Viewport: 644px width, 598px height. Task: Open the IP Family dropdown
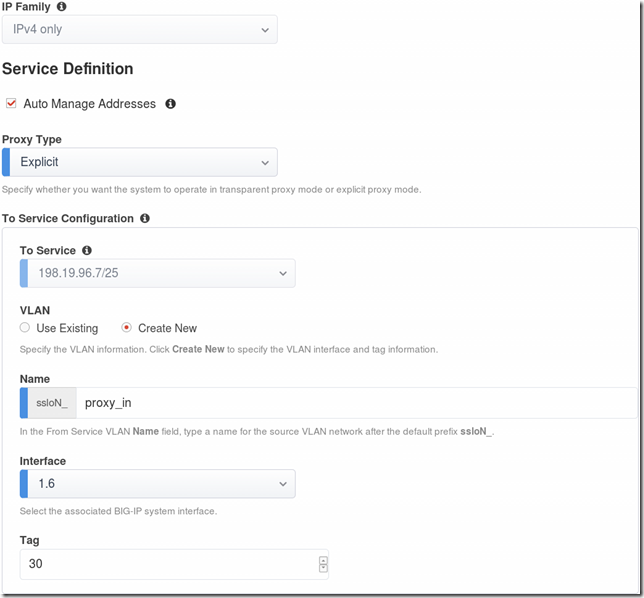point(140,30)
